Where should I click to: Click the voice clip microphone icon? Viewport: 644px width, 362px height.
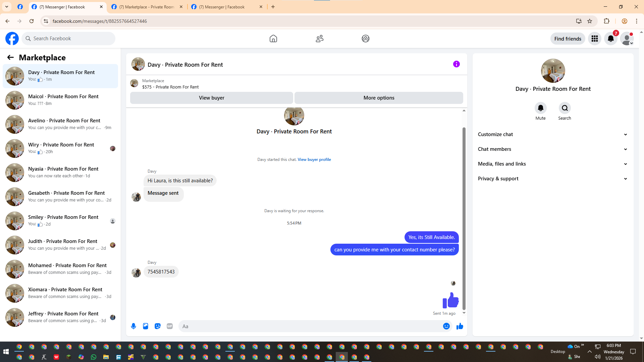(x=133, y=326)
